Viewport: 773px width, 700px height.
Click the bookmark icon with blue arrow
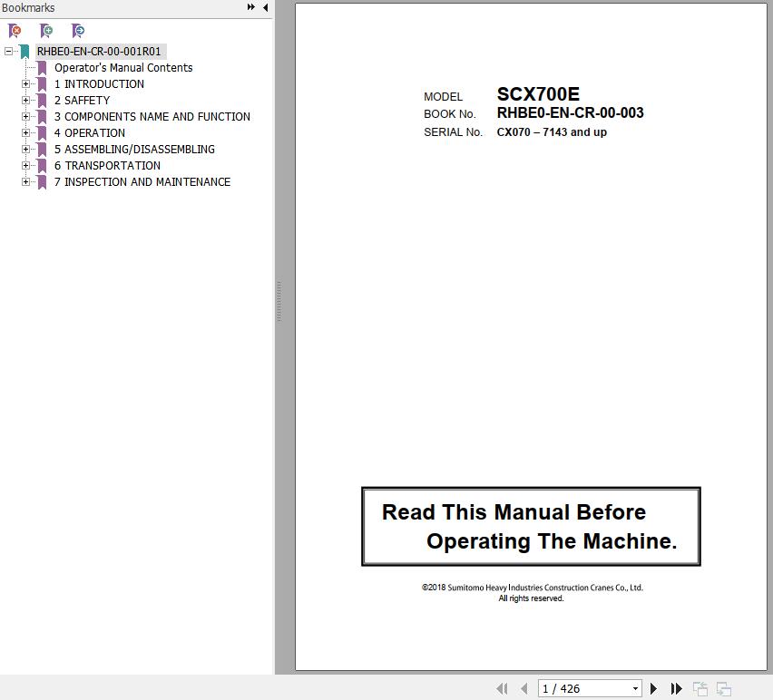click(78, 31)
